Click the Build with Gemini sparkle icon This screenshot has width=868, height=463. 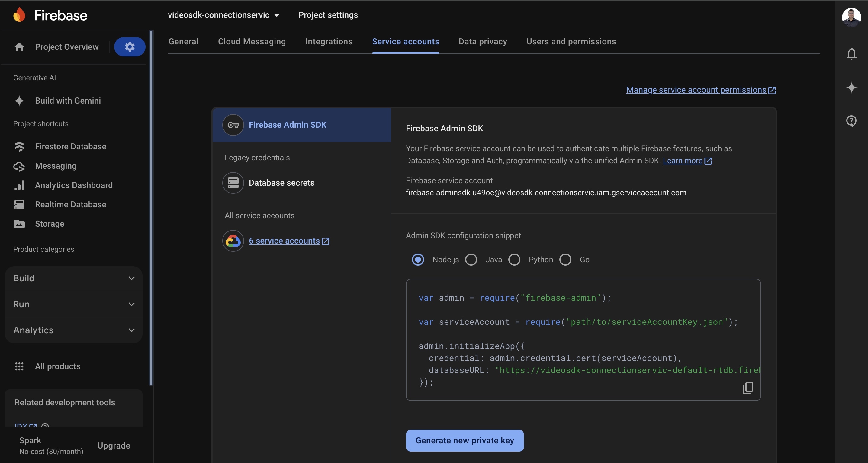[x=19, y=101]
